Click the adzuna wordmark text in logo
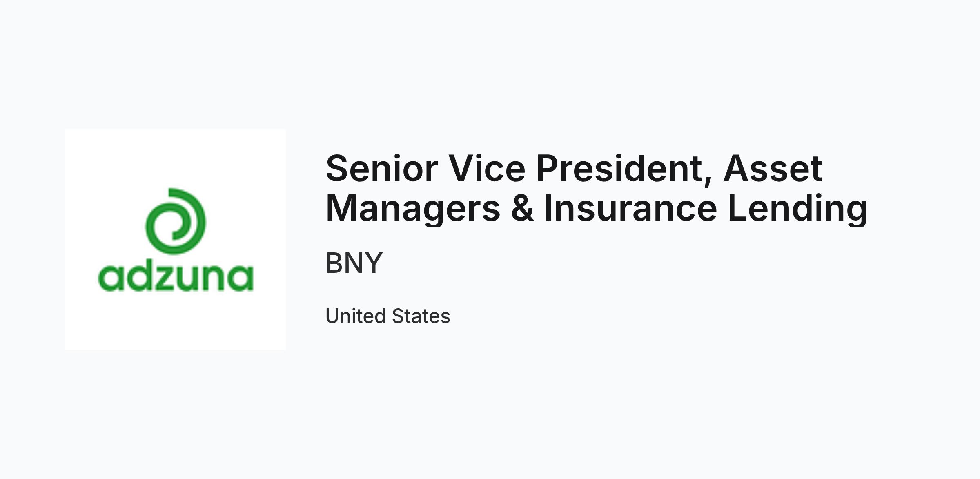This screenshot has width=980, height=479. point(176,277)
